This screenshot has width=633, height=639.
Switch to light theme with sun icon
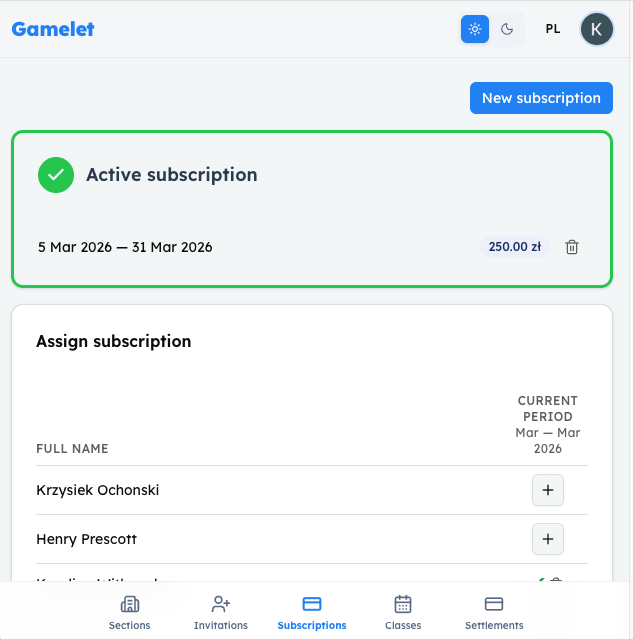tap(475, 29)
